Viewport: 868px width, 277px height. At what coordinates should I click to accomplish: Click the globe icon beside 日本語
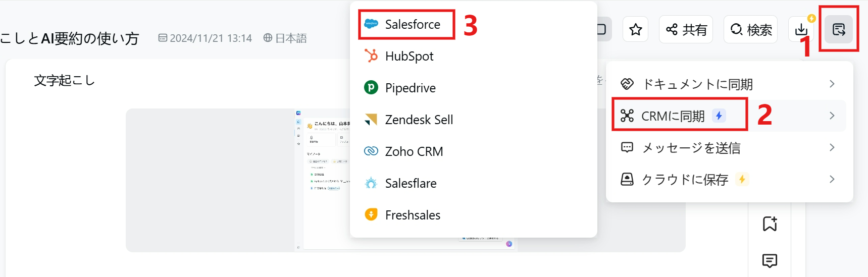268,38
